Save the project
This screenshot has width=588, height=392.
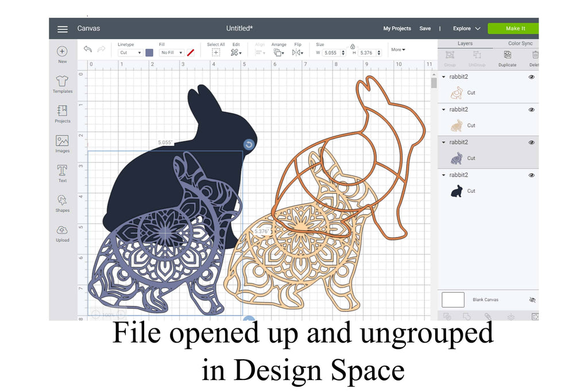425,29
